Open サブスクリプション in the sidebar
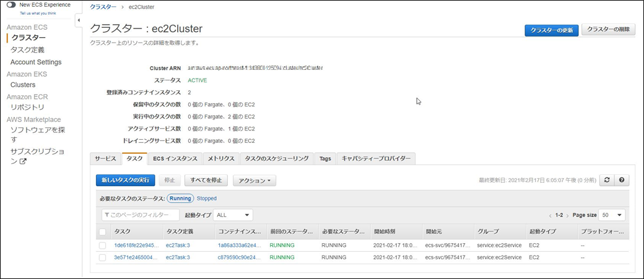 (37, 156)
